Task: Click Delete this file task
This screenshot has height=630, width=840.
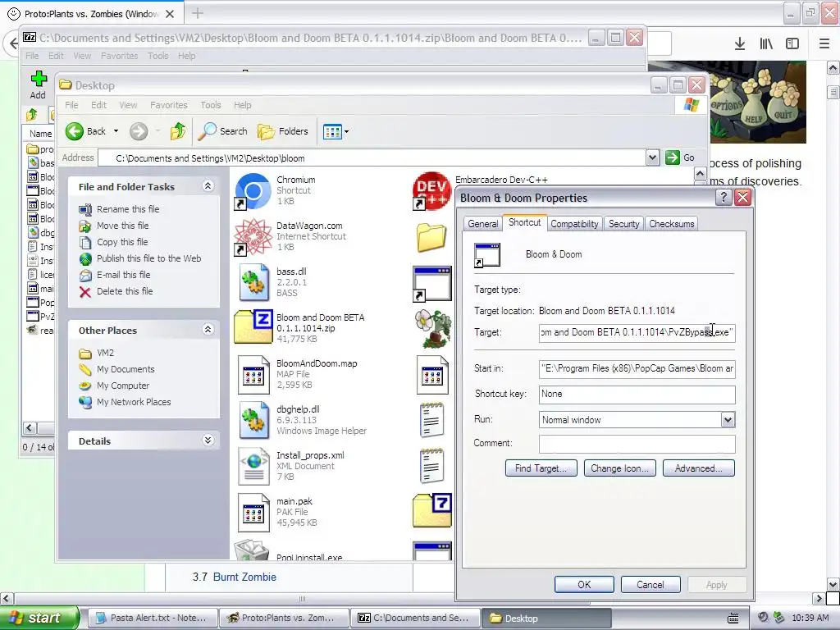Action: pyautogui.click(x=125, y=291)
